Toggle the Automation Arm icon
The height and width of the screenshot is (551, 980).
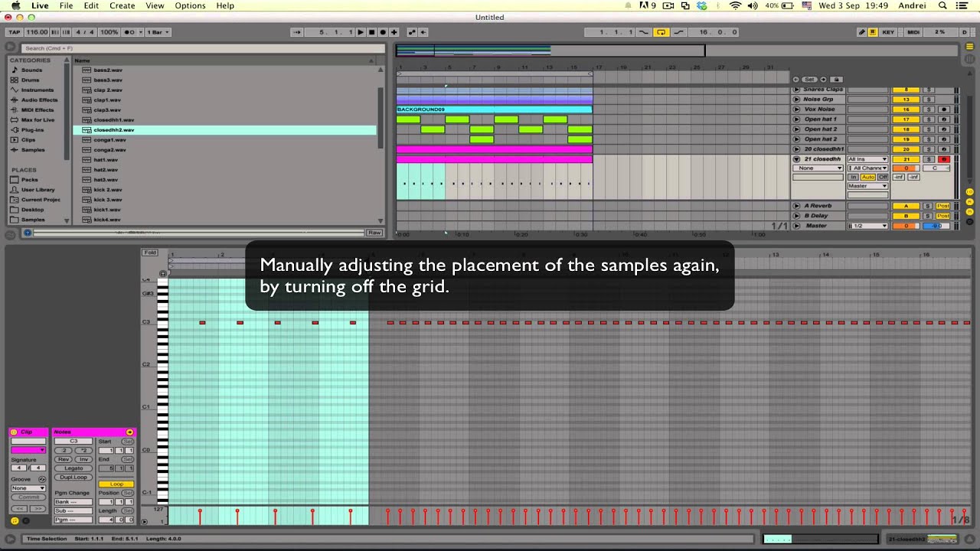(413, 32)
